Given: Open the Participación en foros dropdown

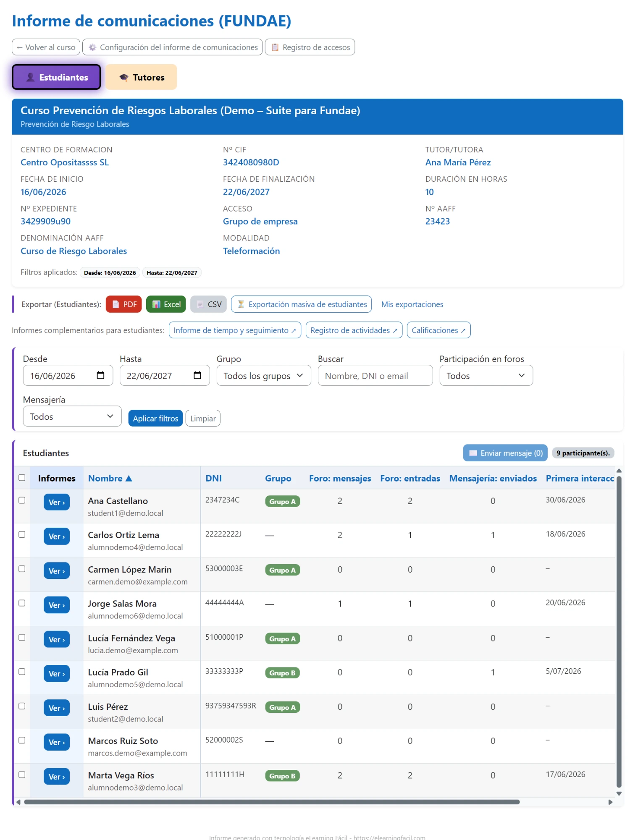Looking at the screenshot, I should (x=486, y=376).
